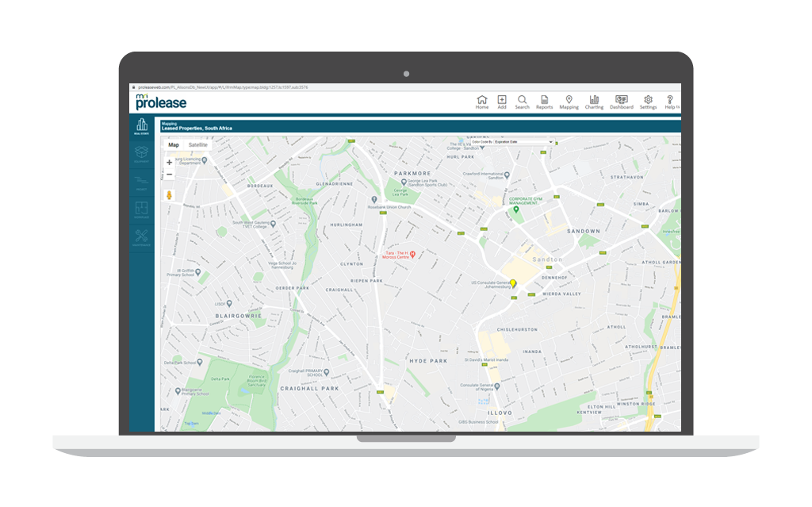Open the Help menu

pos(670,102)
